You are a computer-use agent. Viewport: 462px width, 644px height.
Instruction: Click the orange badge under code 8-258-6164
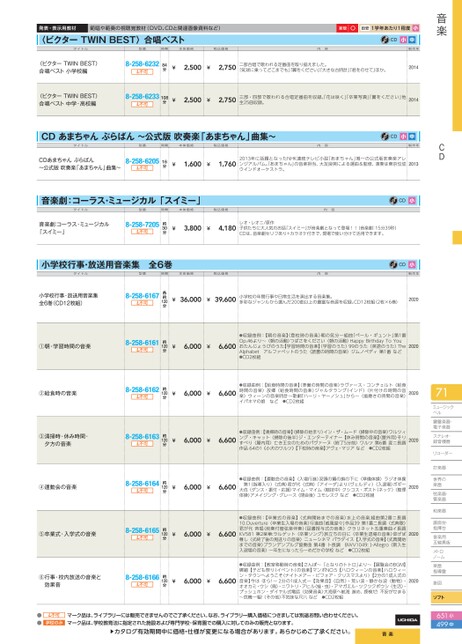coord(142,491)
